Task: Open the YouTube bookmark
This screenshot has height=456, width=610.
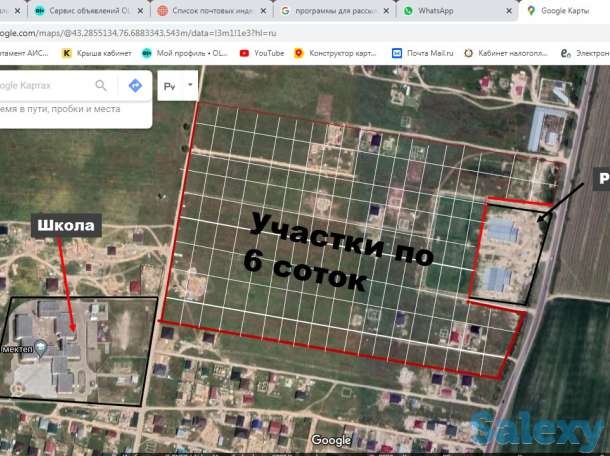Action: click(262, 53)
